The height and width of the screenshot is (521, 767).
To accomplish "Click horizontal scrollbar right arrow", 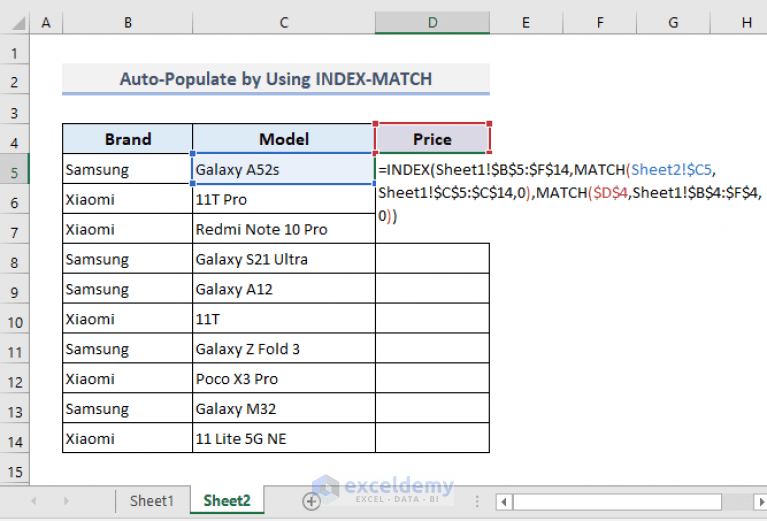I will pyautogui.click(x=761, y=501).
